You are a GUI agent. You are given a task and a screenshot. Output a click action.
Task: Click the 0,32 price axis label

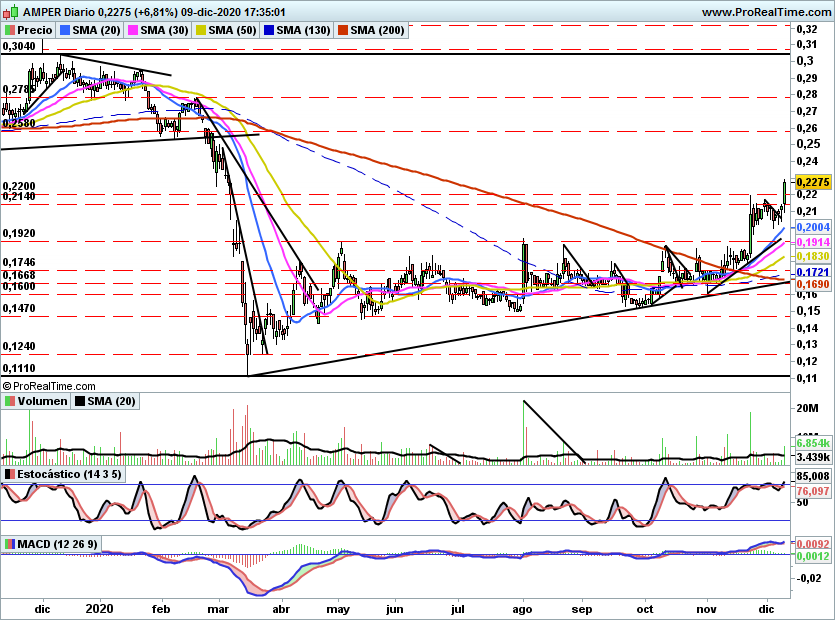(x=807, y=29)
